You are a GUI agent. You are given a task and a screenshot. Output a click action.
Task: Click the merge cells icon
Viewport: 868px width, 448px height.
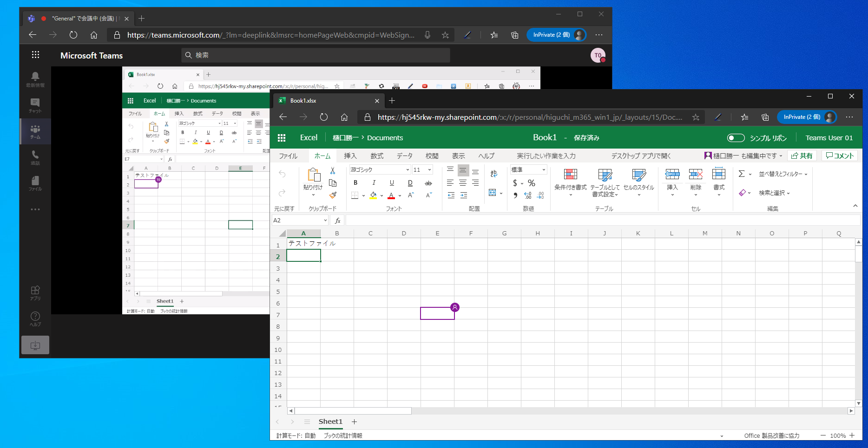click(493, 192)
